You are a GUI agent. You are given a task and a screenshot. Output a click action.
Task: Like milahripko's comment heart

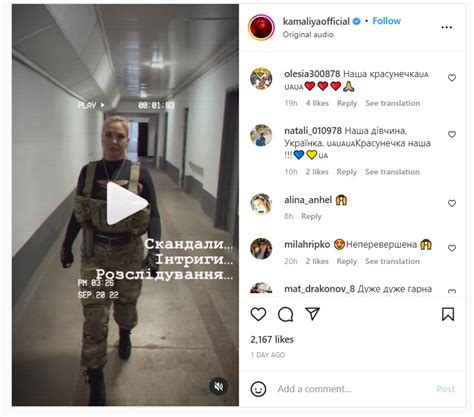(x=452, y=248)
